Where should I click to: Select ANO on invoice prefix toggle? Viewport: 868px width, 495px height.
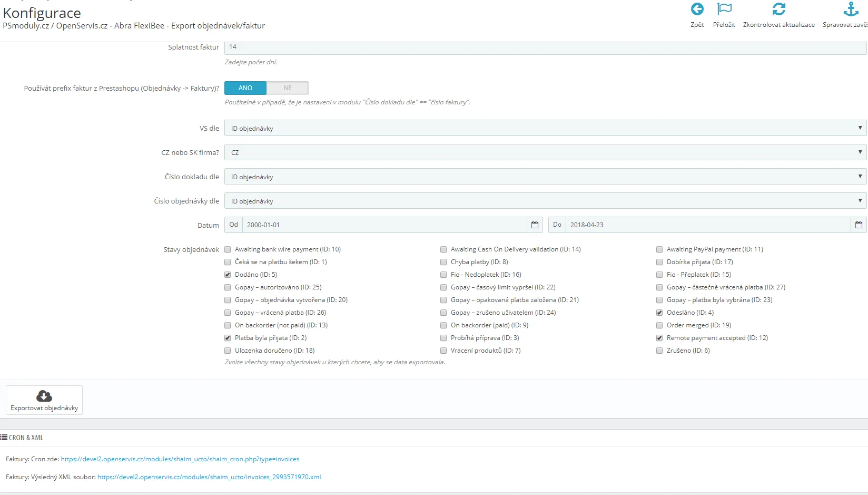pos(245,88)
